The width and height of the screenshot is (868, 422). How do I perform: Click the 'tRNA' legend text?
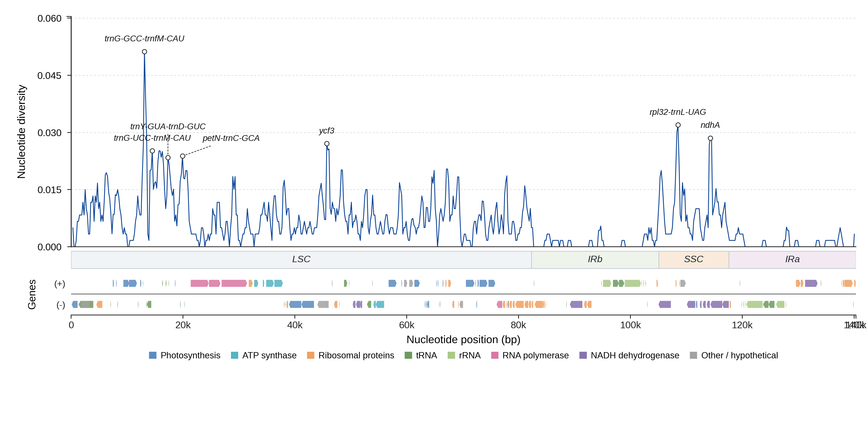click(x=427, y=355)
